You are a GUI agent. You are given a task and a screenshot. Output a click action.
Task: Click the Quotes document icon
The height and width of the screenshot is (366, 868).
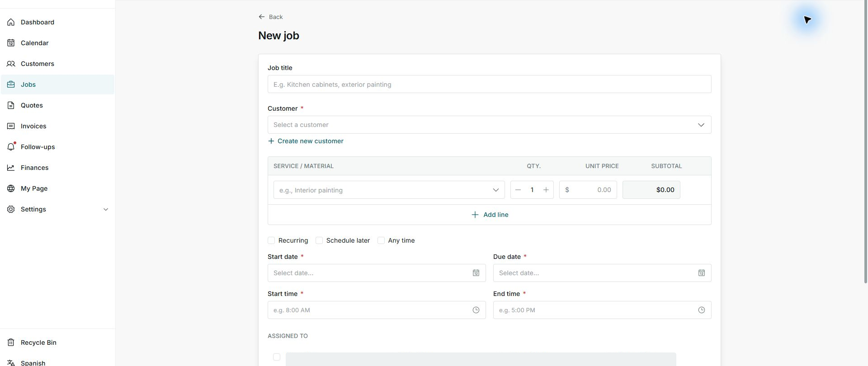pos(11,105)
